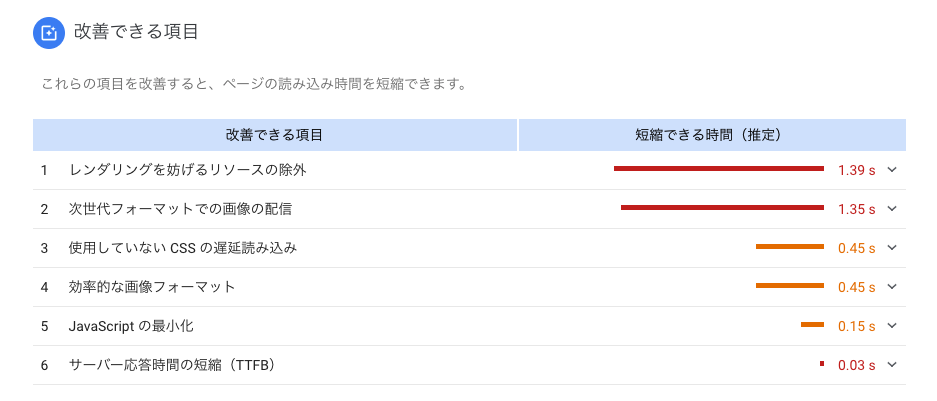
Task: Open the 次世代フォーマットでの画像の配信 row
Action: coord(469,209)
